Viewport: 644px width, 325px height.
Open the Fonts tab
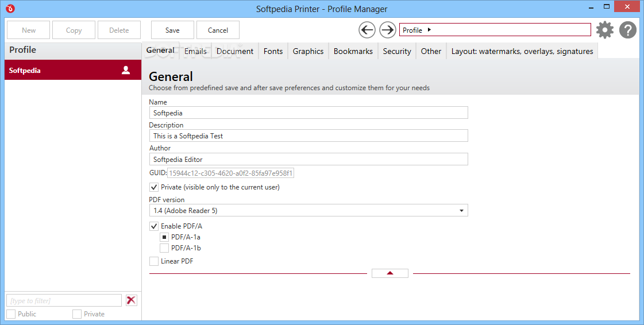[273, 51]
